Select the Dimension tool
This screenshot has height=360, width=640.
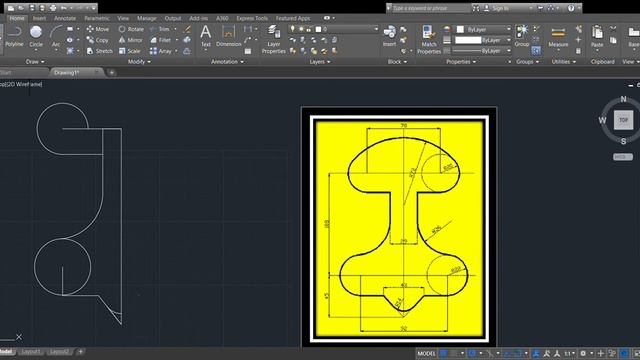click(x=229, y=36)
